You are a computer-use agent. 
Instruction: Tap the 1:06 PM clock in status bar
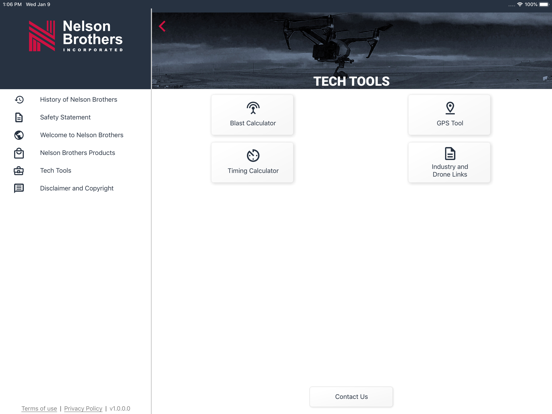[x=12, y=4]
